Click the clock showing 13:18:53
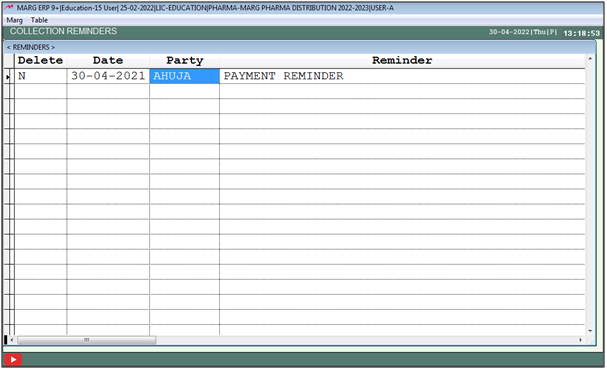607x369 pixels. (581, 33)
